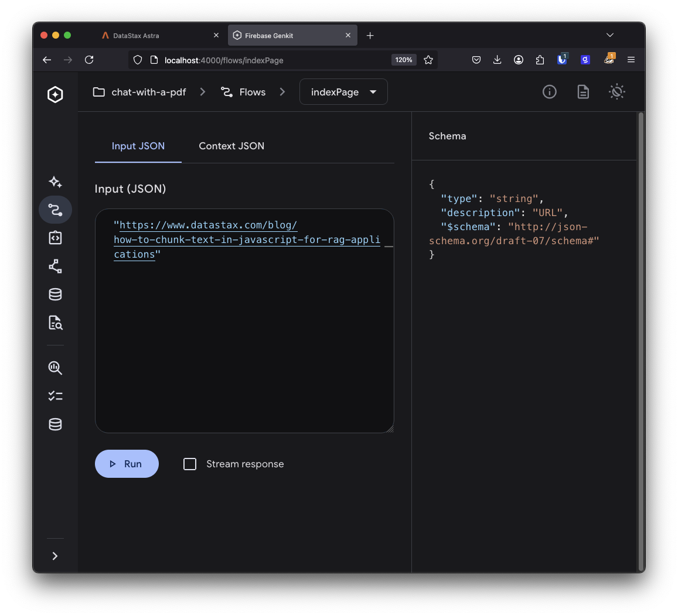Switch to the Context JSON tab
The height and width of the screenshot is (616, 678).
pyautogui.click(x=231, y=146)
